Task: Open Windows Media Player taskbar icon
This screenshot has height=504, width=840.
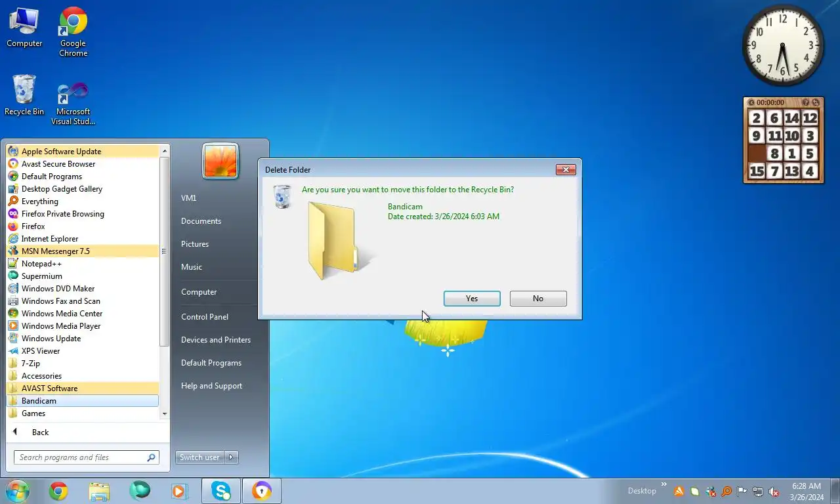Action: (179, 491)
